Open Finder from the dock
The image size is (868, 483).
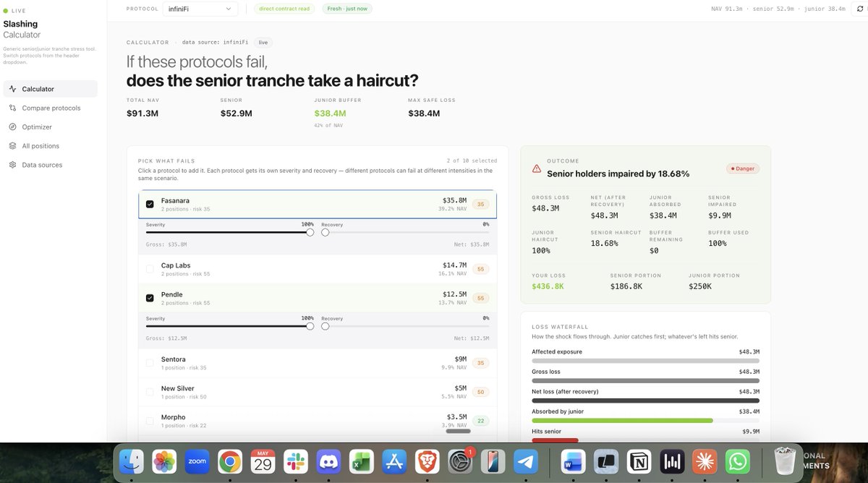pyautogui.click(x=132, y=462)
